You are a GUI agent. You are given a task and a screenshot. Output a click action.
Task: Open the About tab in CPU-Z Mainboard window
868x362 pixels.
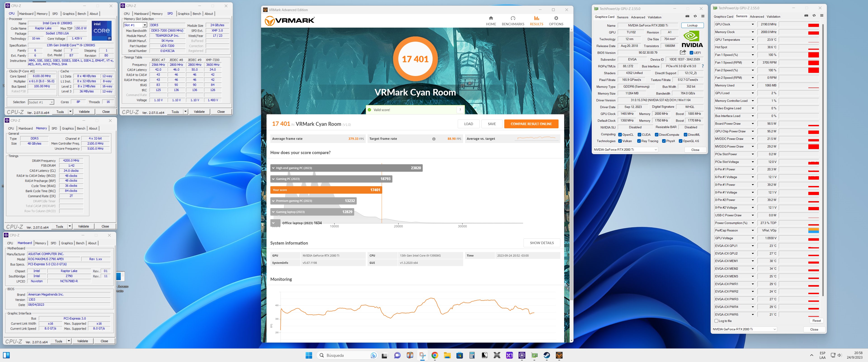pos(92,243)
